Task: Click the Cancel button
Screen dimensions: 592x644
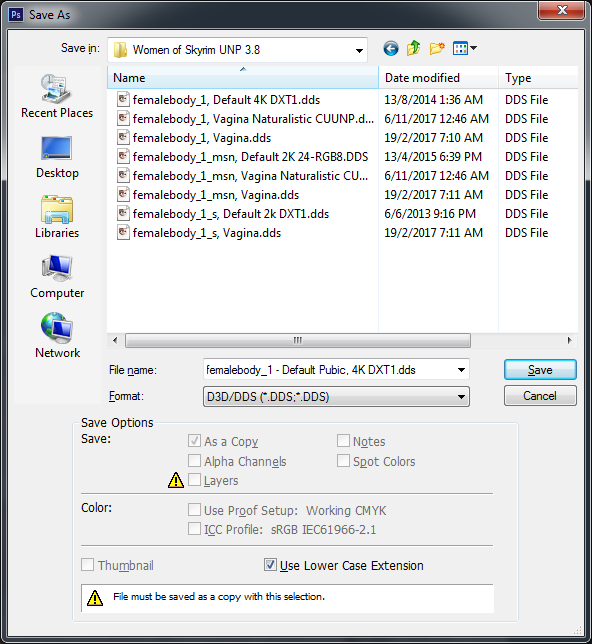Action: coord(540,396)
